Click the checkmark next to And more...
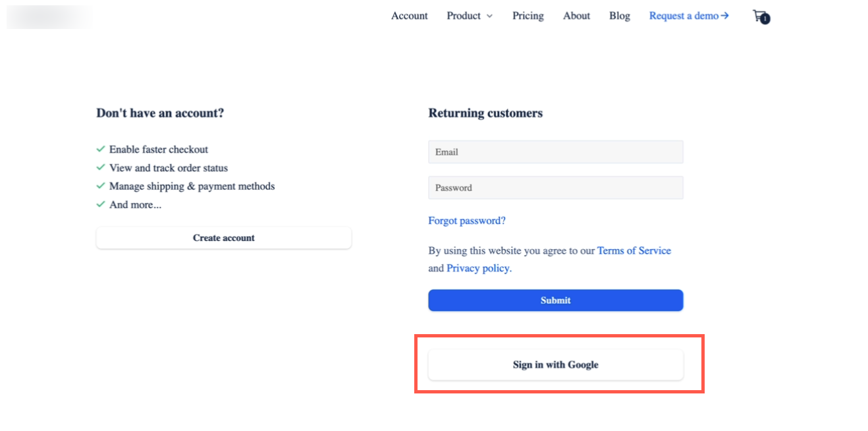This screenshot has width=868, height=431. [x=100, y=204]
